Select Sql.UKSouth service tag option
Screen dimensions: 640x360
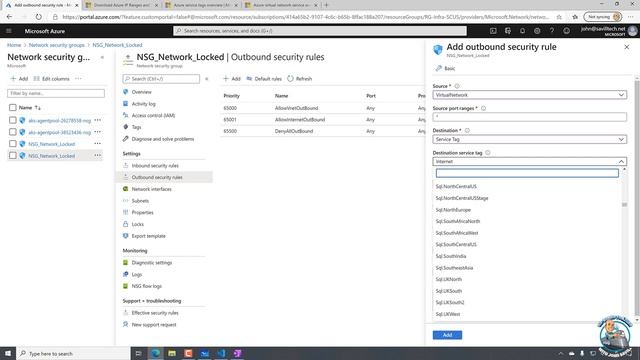click(x=449, y=291)
